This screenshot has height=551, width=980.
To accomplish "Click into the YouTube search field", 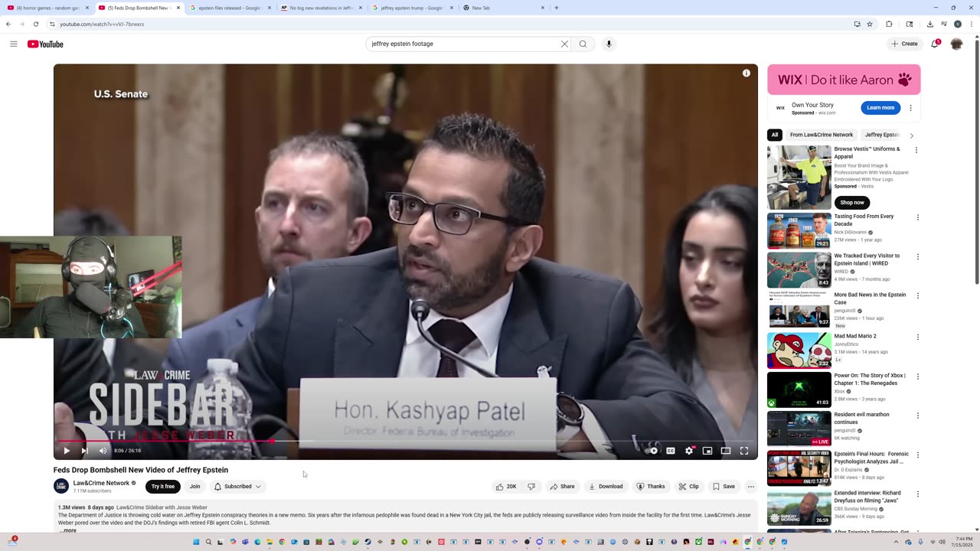I will click(463, 44).
